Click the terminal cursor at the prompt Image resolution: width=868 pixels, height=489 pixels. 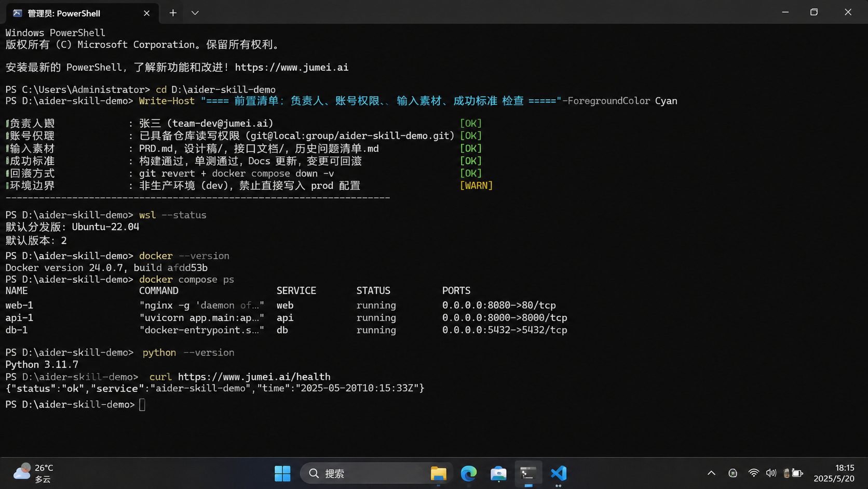pyautogui.click(x=142, y=405)
